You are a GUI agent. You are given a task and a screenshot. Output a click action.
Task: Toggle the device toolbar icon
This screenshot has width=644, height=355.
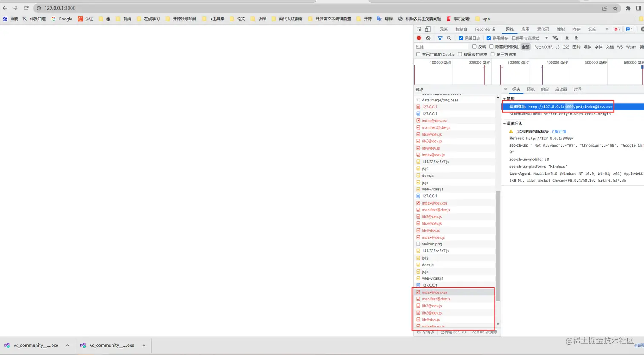click(x=428, y=29)
